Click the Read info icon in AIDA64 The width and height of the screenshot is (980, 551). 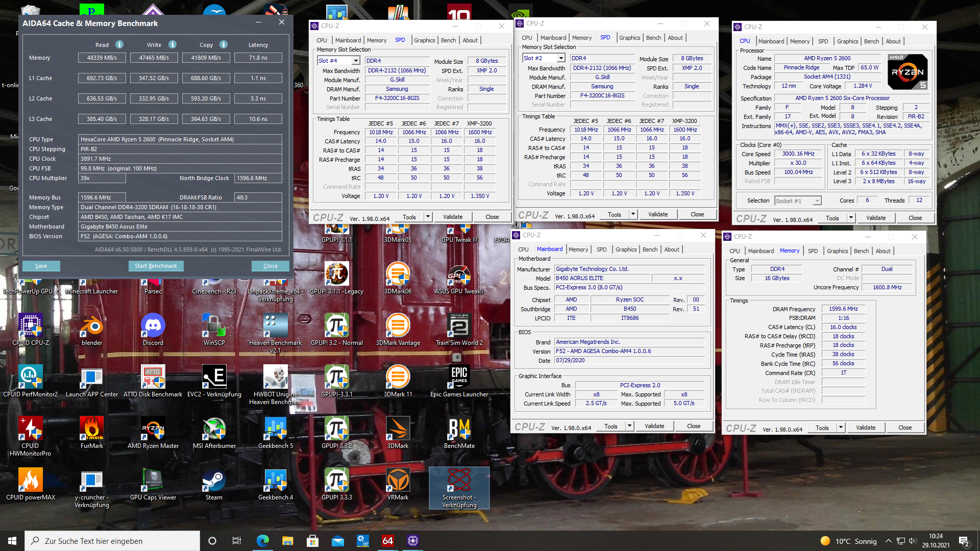click(119, 44)
